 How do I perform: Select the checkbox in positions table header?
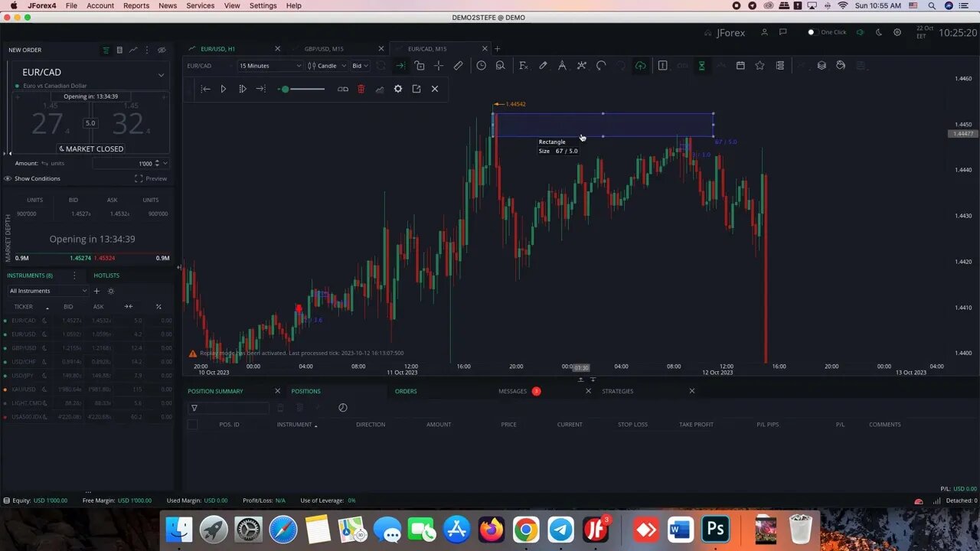coord(192,424)
